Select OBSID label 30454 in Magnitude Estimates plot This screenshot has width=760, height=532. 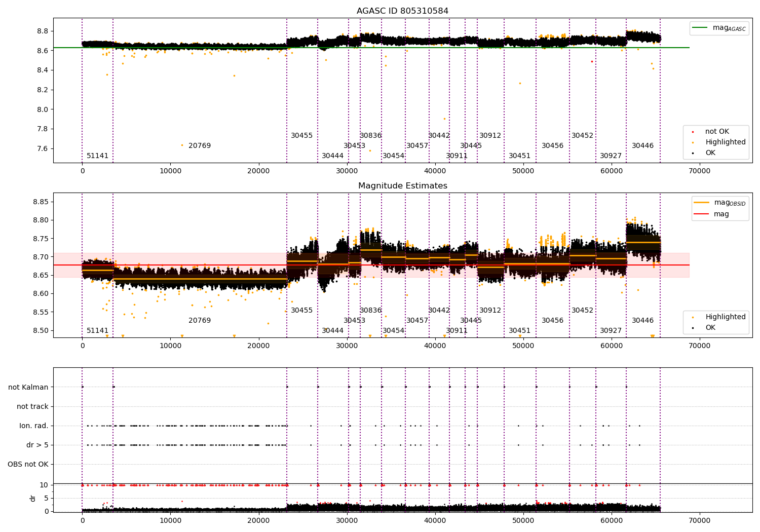pyautogui.click(x=394, y=331)
